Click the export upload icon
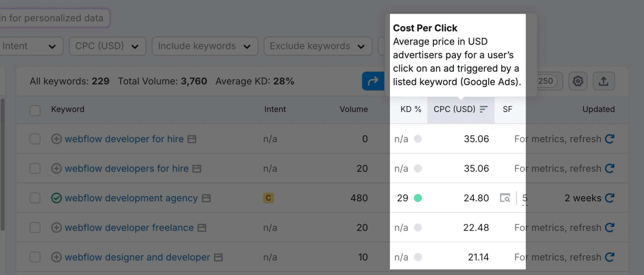Screen dimensions: 644x275 click(x=603, y=81)
